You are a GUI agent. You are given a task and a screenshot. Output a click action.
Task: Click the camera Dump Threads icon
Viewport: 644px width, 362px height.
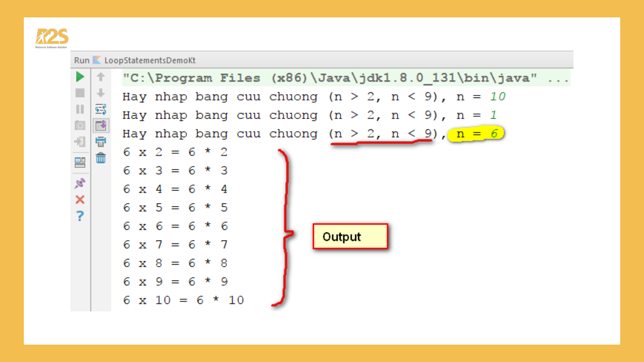[80, 125]
